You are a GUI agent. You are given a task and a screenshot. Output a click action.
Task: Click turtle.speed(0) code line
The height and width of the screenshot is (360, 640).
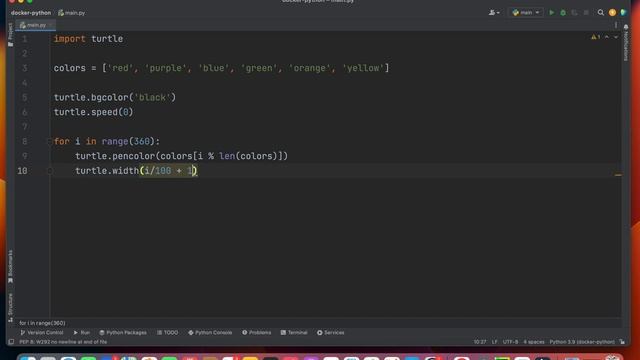point(93,112)
